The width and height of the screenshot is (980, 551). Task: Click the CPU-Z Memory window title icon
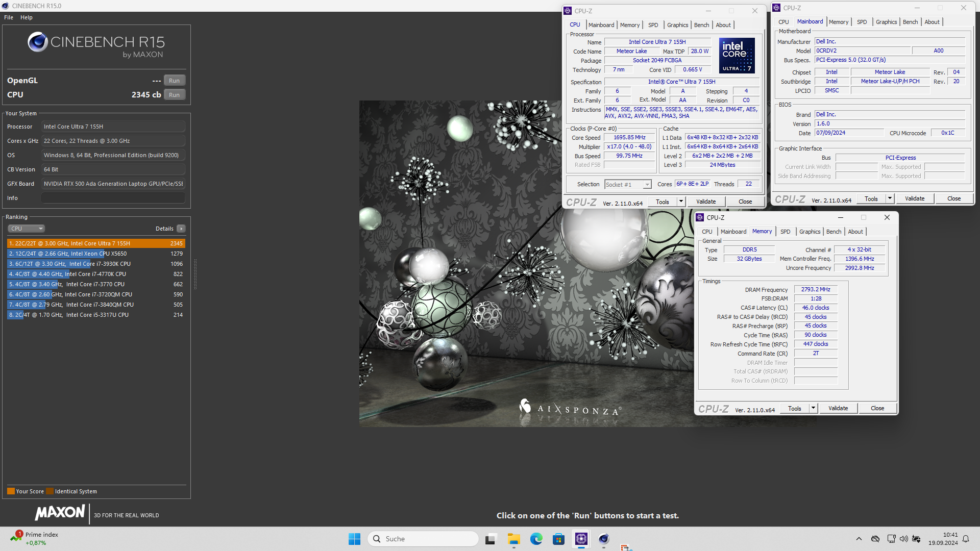700,217
